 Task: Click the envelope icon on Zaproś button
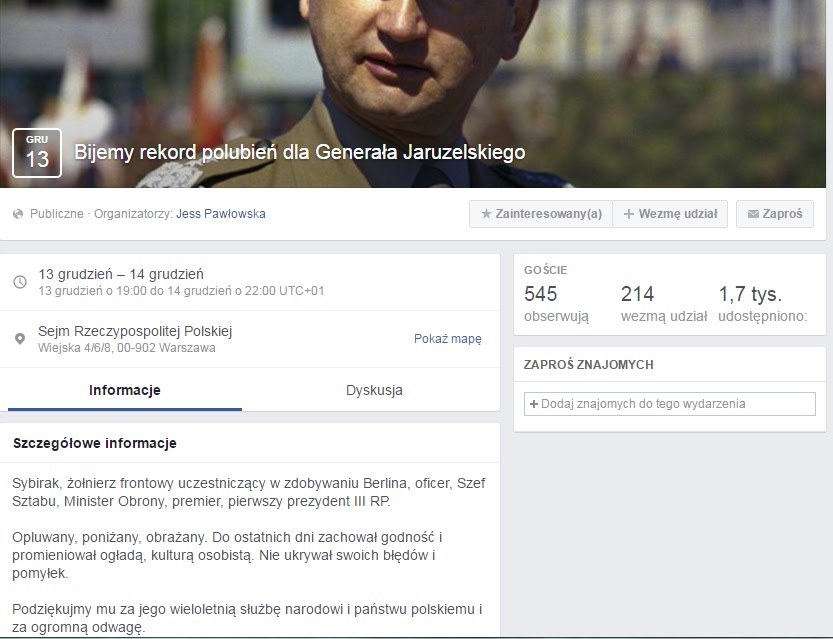pyautogui.click(x=753, y=214)
